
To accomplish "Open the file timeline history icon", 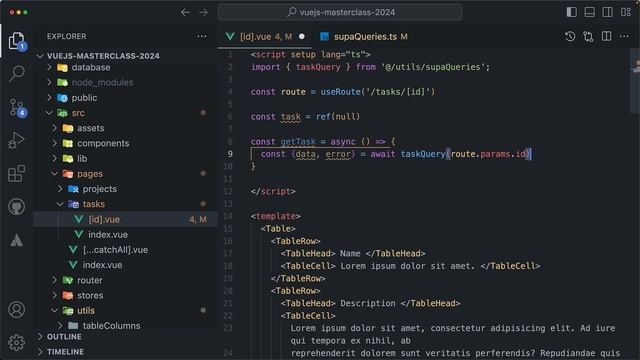I will (x=570, y=36).
